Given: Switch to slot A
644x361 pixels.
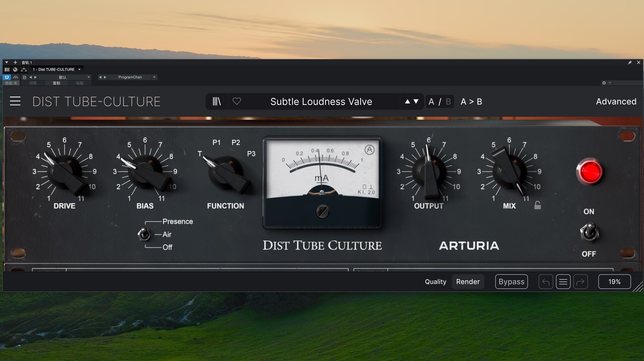Looking at the screenshot, I should (431, 102).
